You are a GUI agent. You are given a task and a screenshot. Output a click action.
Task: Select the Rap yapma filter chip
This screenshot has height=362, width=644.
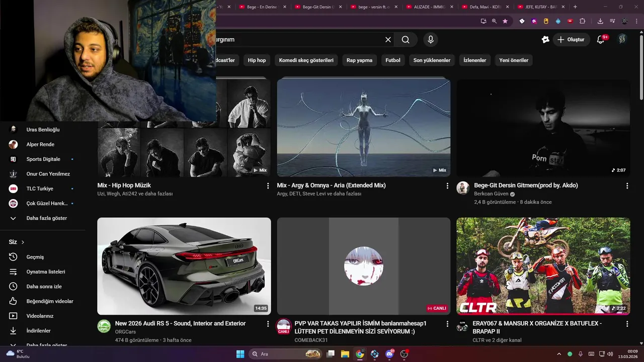359,60
